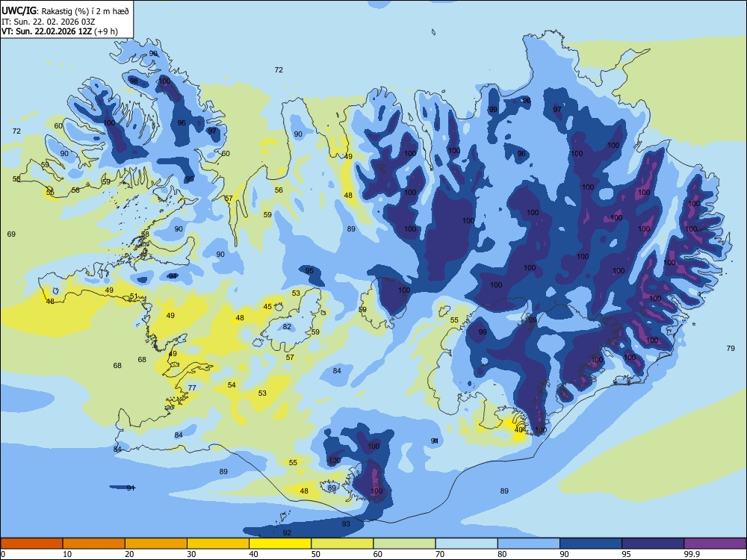Click the map value '93' off the south coast
Viewport: 747px width, 560px height.
[x=346, y=524]
